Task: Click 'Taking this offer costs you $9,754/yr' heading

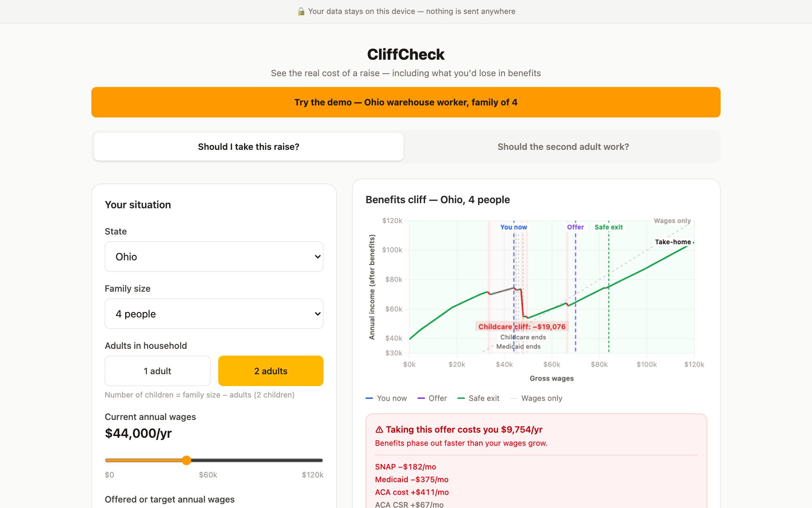Action: [464, 430]
